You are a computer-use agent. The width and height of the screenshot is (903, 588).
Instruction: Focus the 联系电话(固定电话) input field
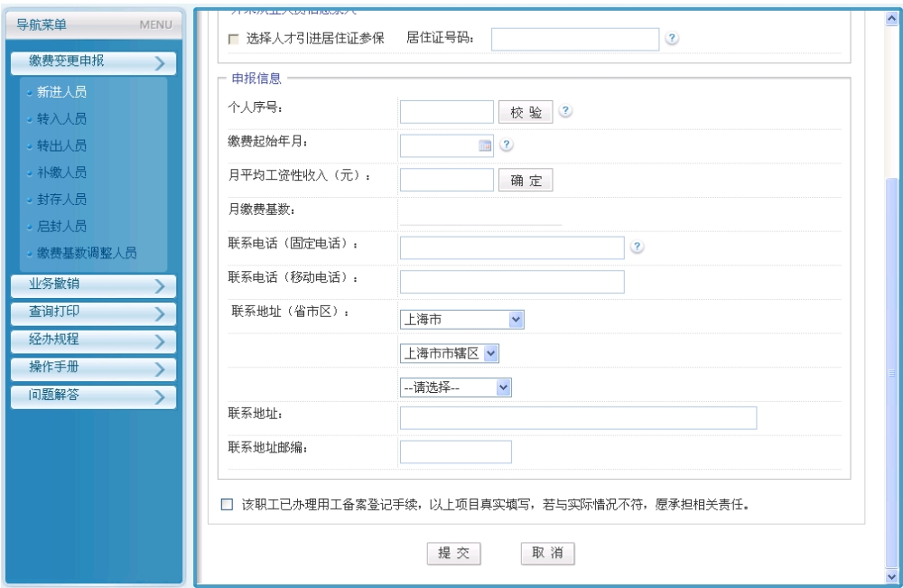pyautogui.click(x=512, y=247)
